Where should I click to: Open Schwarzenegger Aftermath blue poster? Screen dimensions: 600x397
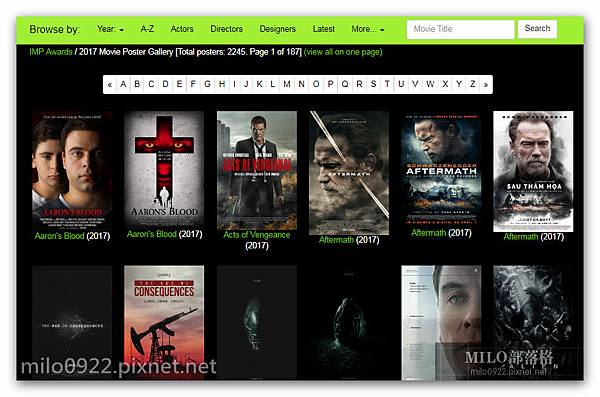click(x=441, y=169)
